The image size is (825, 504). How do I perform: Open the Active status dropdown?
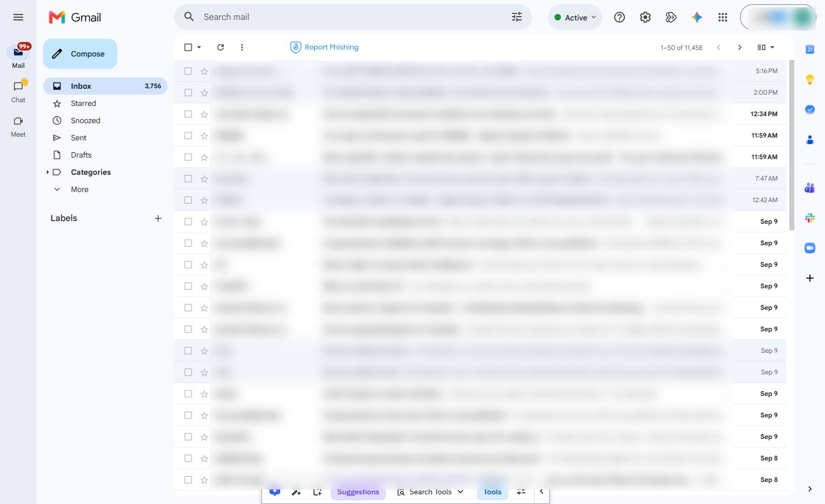pyautogui.click(x=575, y=17)
